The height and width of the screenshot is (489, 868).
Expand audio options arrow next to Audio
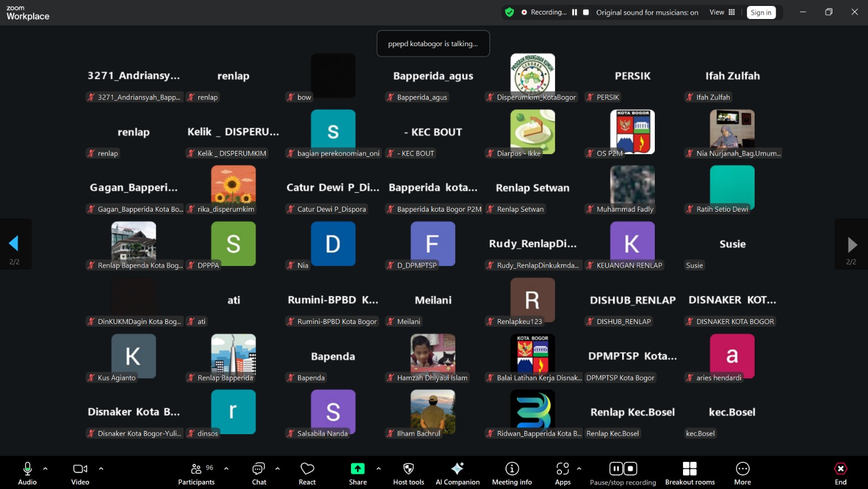[x=46, y=468]
